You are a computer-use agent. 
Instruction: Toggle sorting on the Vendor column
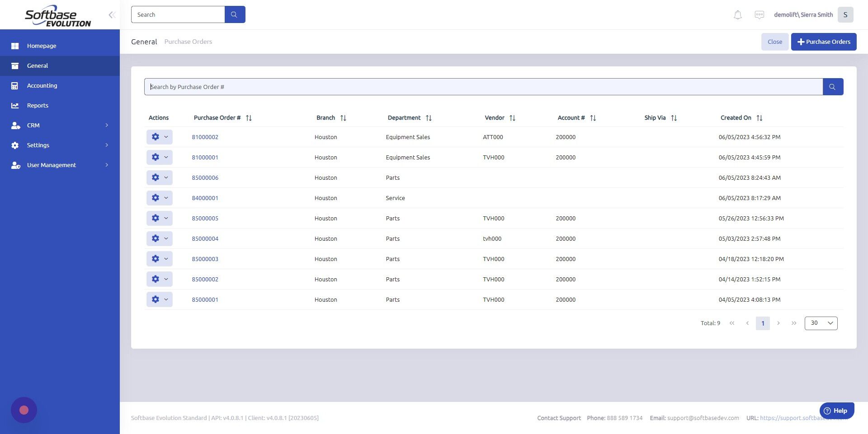512,117
